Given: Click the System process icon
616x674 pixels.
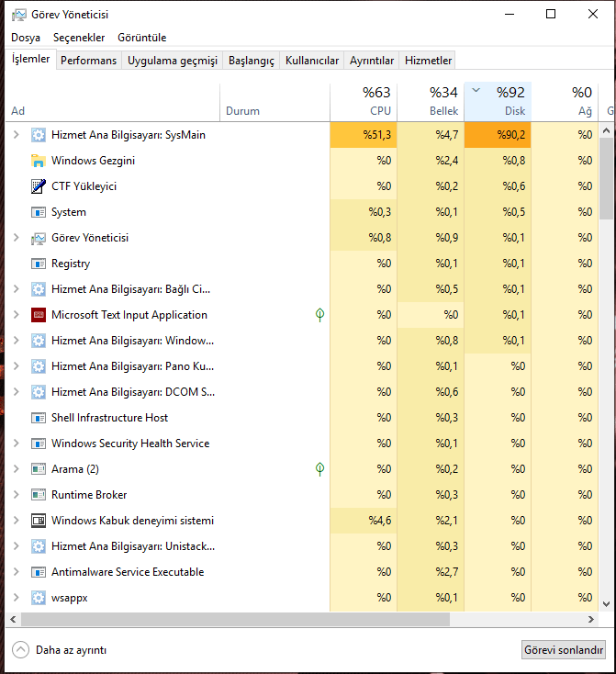Looking at the screenshot, I should 39,212.
